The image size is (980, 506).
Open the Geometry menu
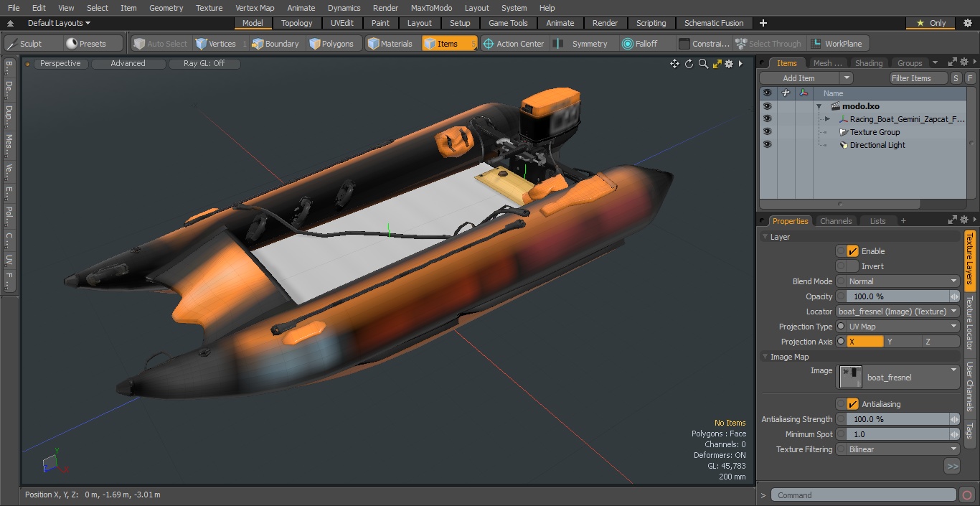point(166,8)
